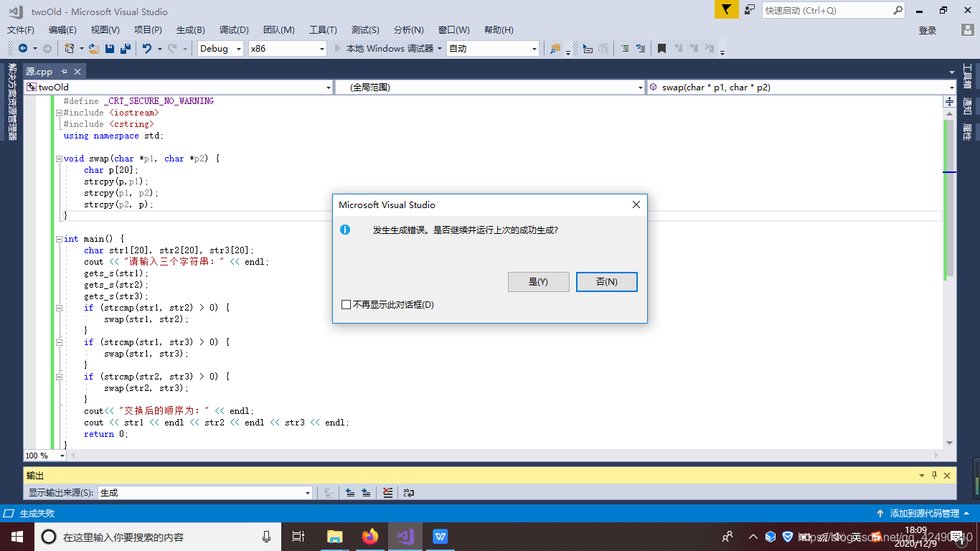Screen dimensions: 980x551
Task: Click the comment selected lines icon
Action: click(x=624, y=48)
